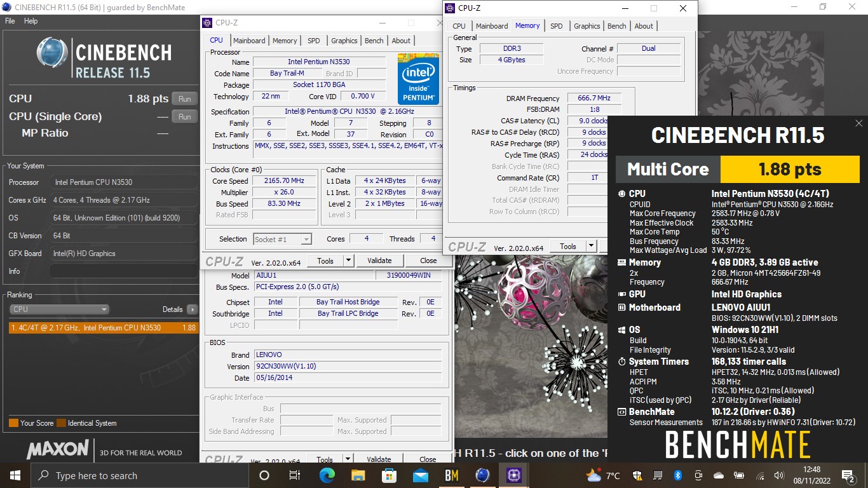Click the Memory icon in BenchMate panel
This screenshot has width=868, height=488.
pyautogui.click(x=621, y=262)
